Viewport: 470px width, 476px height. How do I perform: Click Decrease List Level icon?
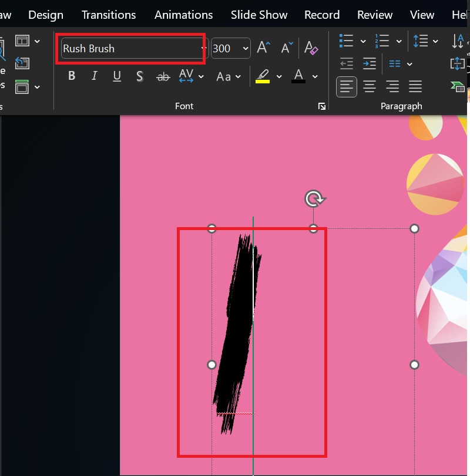(347, 64)
